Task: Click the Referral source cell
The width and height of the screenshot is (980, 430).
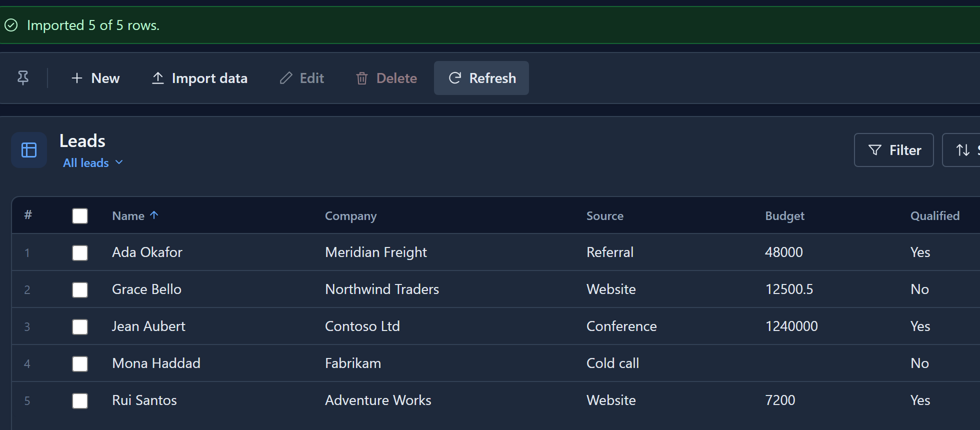Action: [610, 252]
